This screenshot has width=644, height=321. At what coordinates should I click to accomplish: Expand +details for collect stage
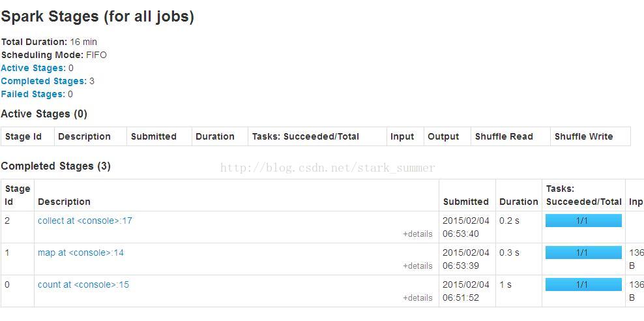click(x=418, y=234)
